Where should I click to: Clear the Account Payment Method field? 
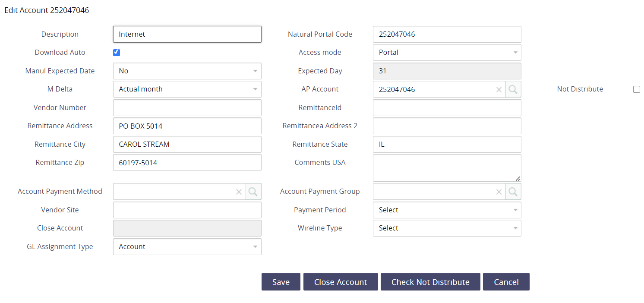(x=239, y=191)
